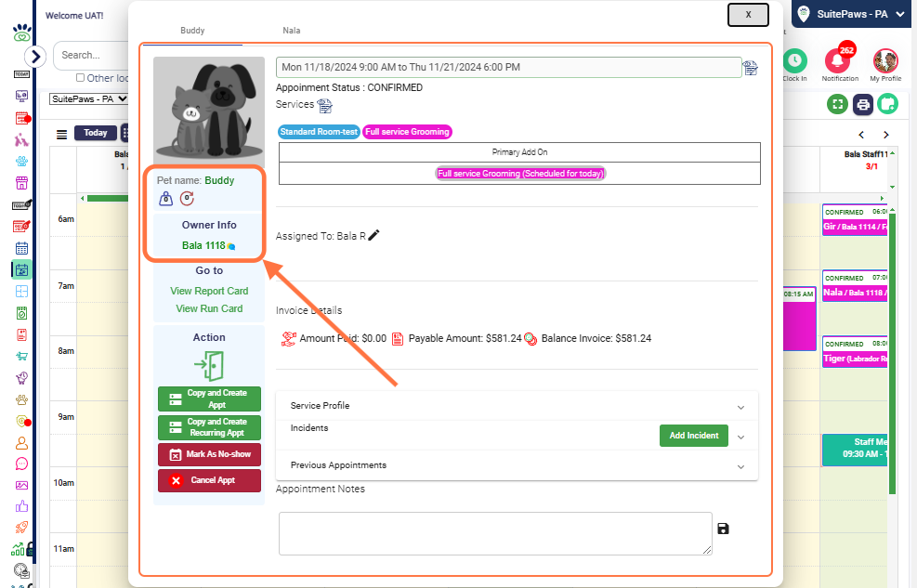Edit the Assigned To staff with pencil icon
Image resolution: width=917 pixels, height=588 pixels.
tap(373, 235)
